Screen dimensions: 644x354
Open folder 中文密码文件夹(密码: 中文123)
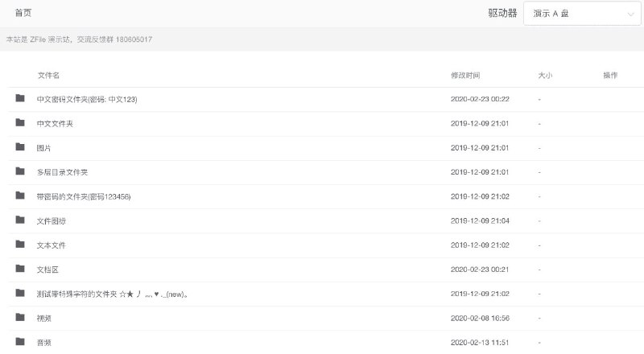(x=87, y=100)
